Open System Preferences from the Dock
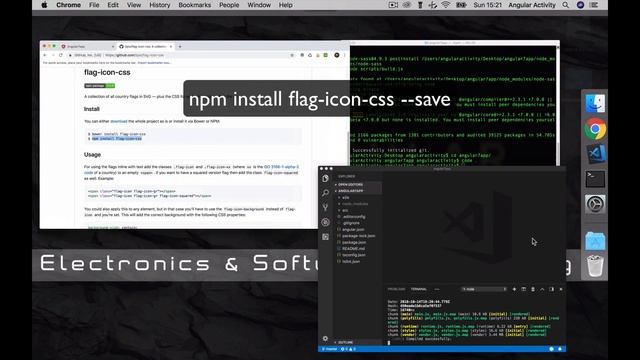Screen dimensions: 640x360 [x=595, y=204]
